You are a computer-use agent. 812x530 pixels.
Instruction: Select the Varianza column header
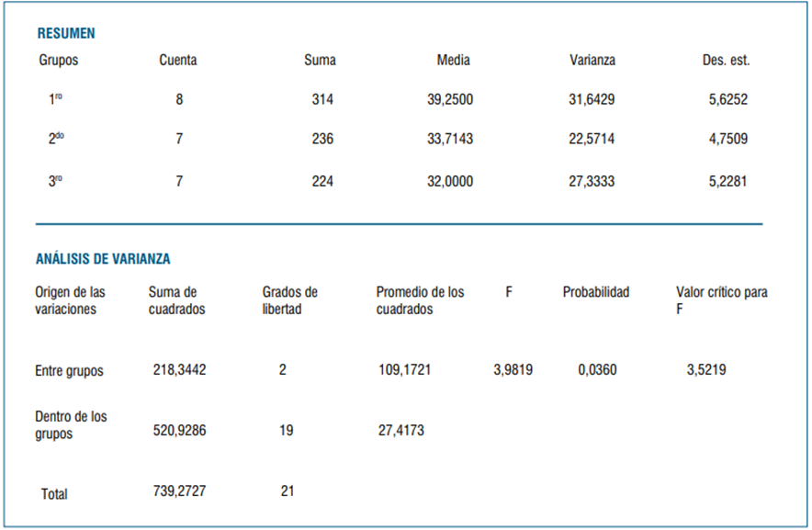coord(592,61)
